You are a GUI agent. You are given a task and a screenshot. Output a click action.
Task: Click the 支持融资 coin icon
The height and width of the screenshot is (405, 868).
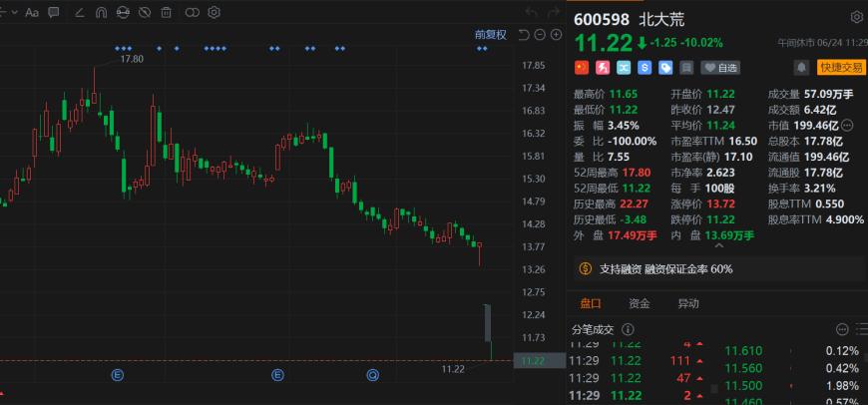pos(586,269)
